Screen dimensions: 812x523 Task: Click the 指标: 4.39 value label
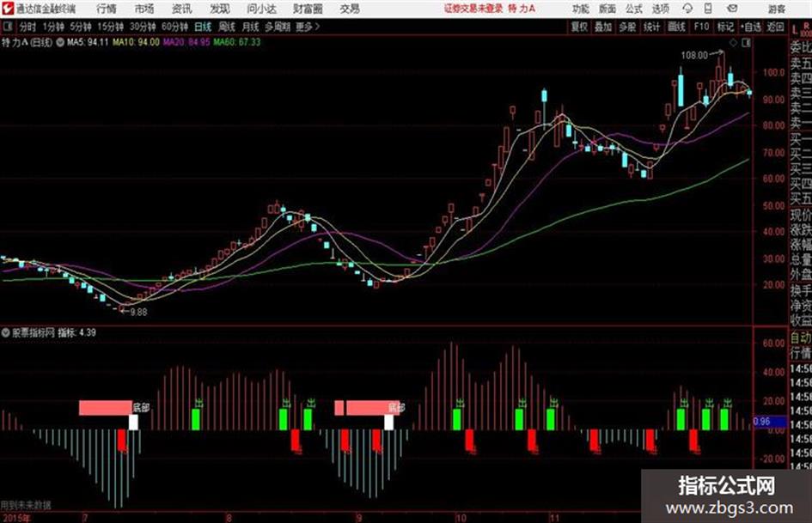pyautogui.click(x=76, y=332)
